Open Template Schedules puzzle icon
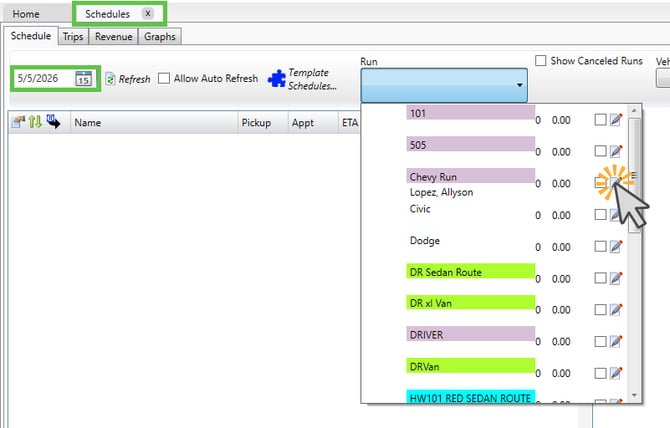 277,79
